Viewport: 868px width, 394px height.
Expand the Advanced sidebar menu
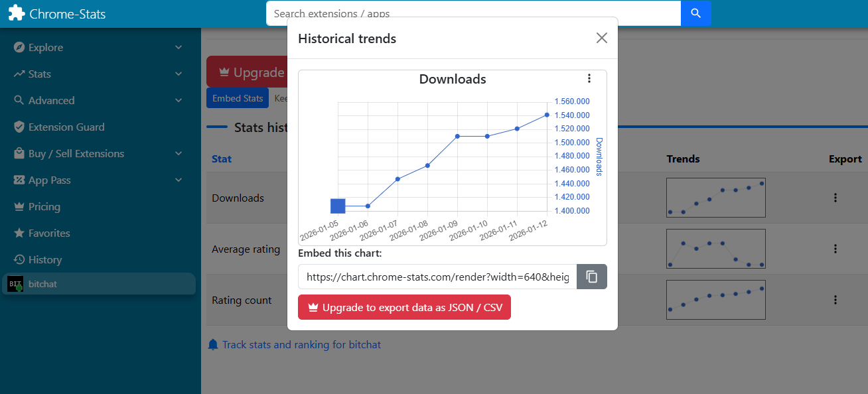click(x=178, y=101)
